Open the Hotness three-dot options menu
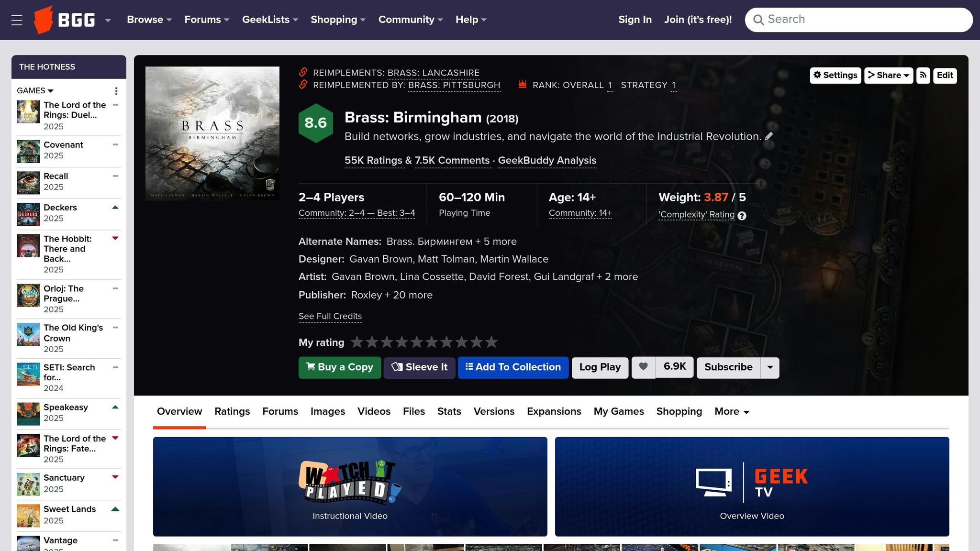Viewport: 980px width, 551px height. point(116,91)
